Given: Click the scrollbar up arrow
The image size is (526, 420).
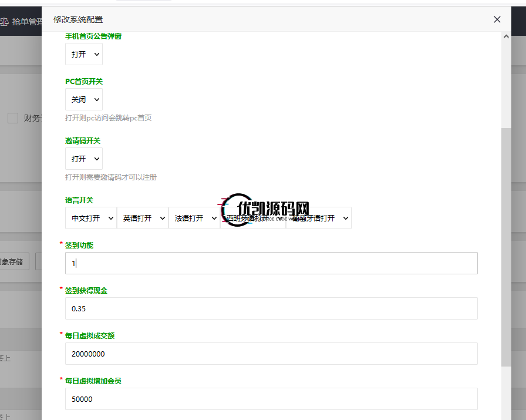Looking at the screenshot, I should [507, 36].
